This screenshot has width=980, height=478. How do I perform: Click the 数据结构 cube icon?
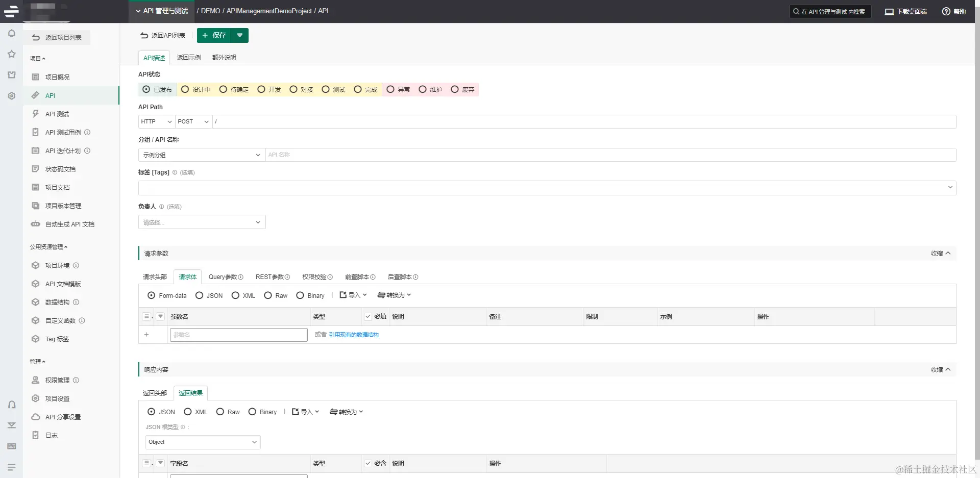(x=35, y=302)
